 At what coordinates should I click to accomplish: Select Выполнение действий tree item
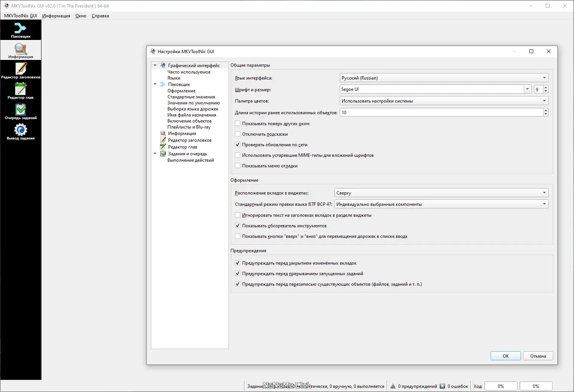click(190, 160)
